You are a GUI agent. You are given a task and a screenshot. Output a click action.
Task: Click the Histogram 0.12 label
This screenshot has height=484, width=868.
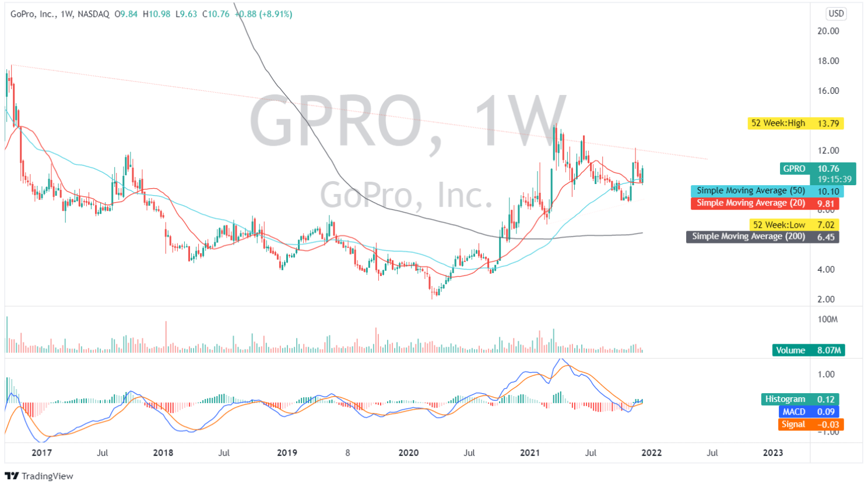coord(800,400)
